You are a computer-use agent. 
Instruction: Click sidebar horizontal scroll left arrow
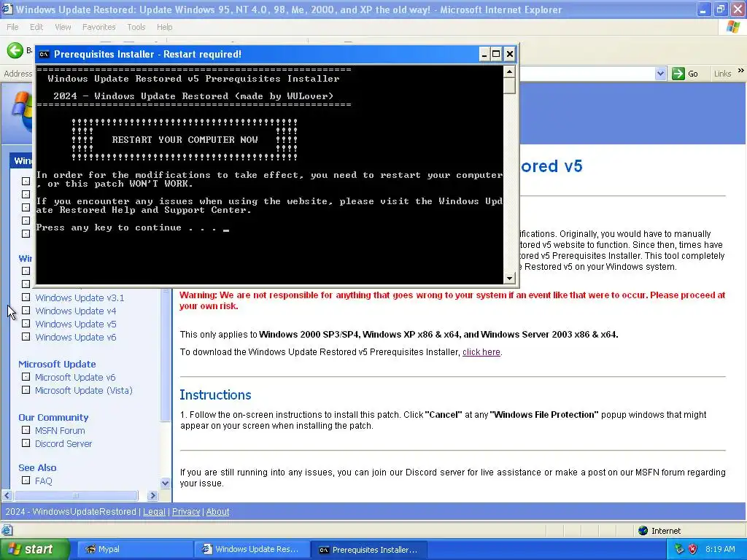point(7,495)
